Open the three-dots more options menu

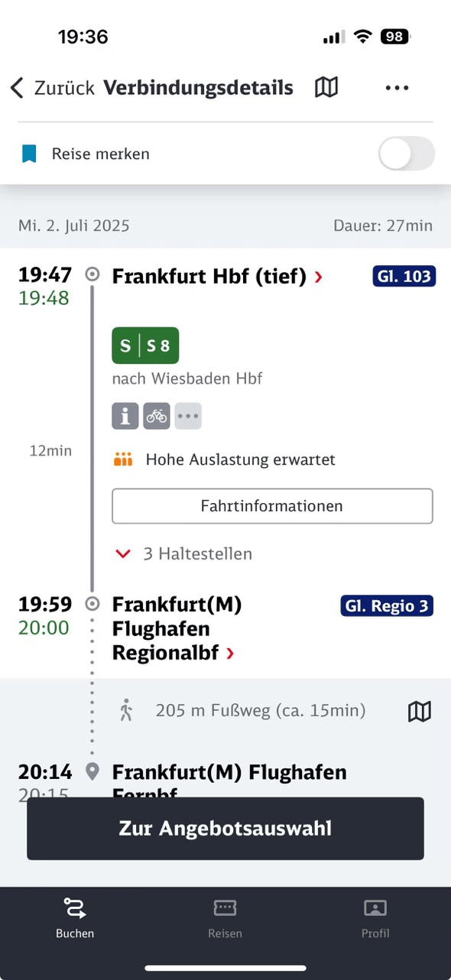pyautogui.click(x=397, y=88)
